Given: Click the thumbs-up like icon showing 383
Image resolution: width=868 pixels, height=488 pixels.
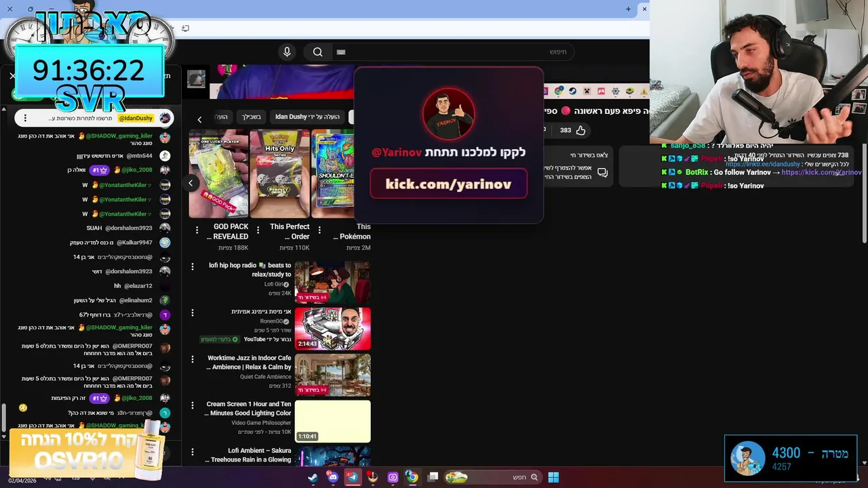Looking at the screenshot, I should (580, 130).
